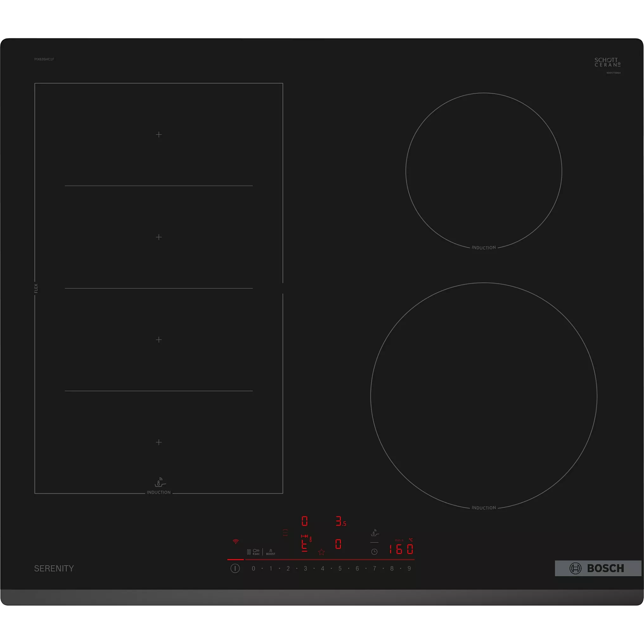Tap the 160 °C temperature display
This screenshot has width=644, height=644.
point(401,549)
